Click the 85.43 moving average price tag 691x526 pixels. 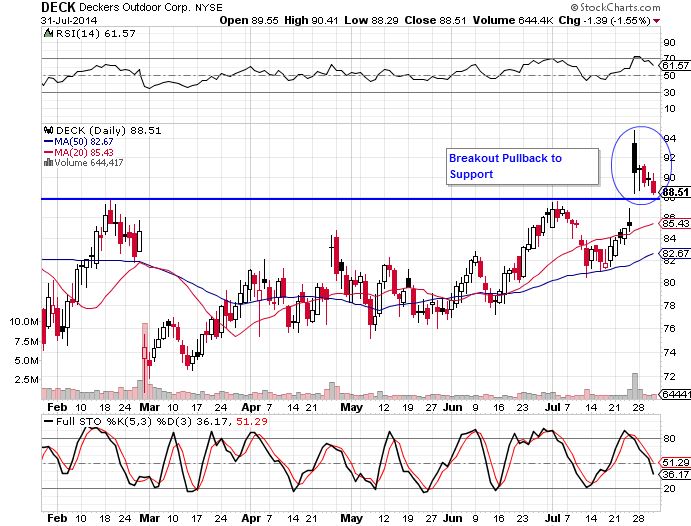click(x=676, y=223)
